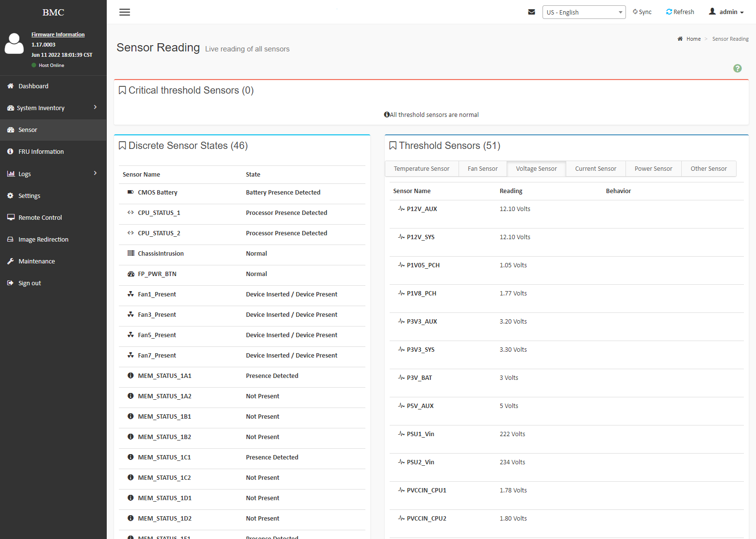Open the US - English language dropdown

coord(584,12)
